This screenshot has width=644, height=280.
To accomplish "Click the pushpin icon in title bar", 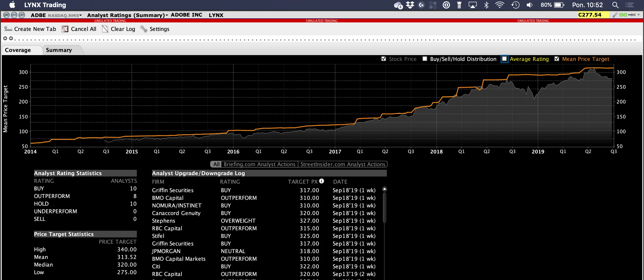I will (631, 15).
